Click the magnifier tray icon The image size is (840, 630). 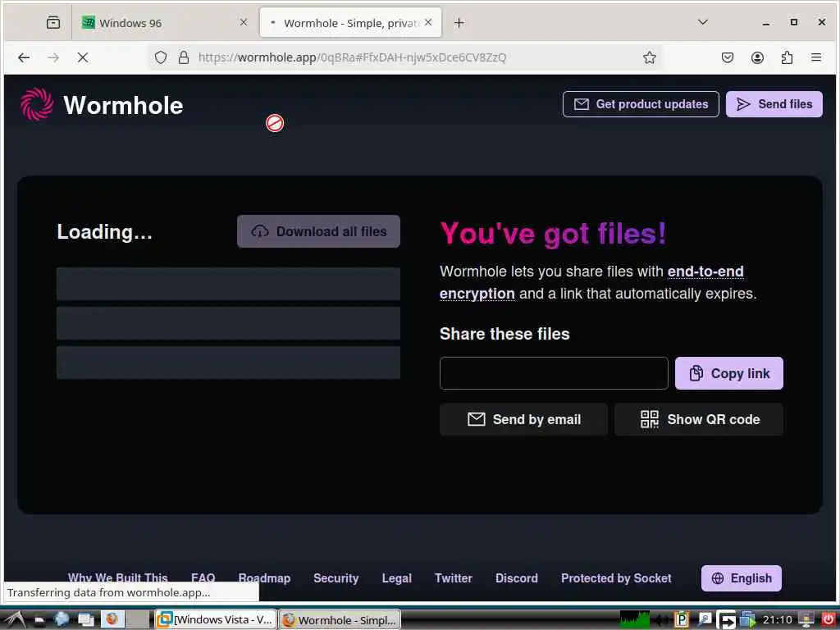705,620
